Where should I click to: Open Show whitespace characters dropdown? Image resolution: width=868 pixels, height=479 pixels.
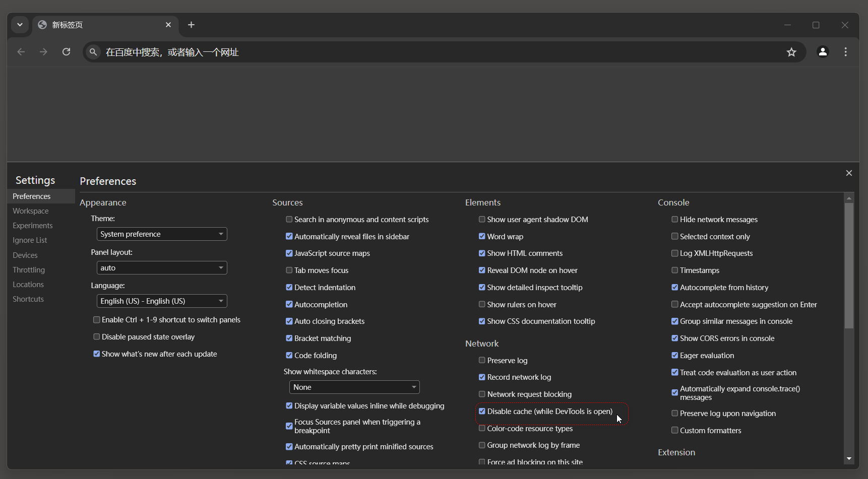(x=354, y=387)
